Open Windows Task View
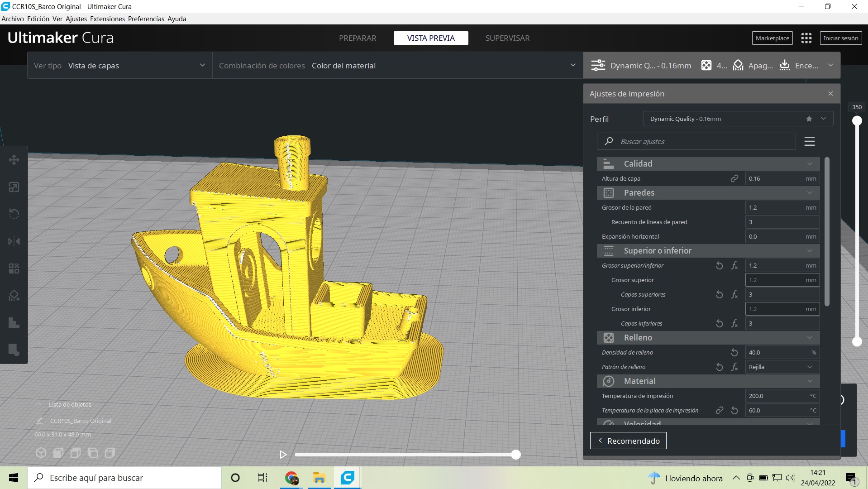This screenshot has height=489, width=868. (262, 478)
